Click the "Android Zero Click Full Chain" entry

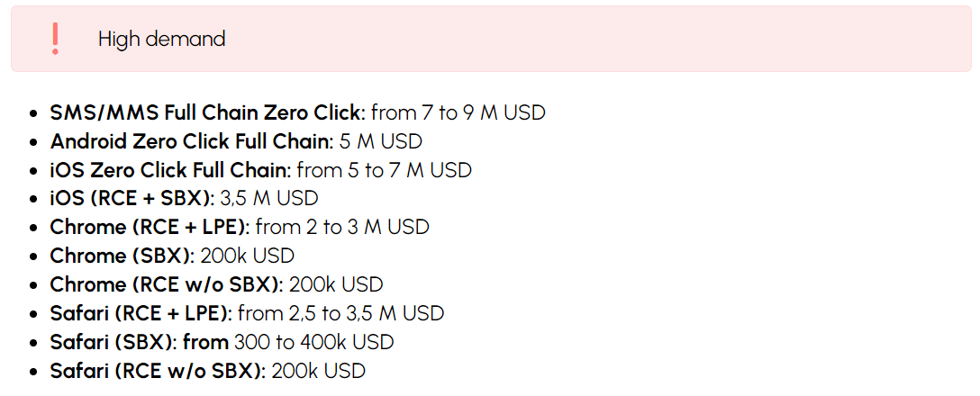coord(191,141)
